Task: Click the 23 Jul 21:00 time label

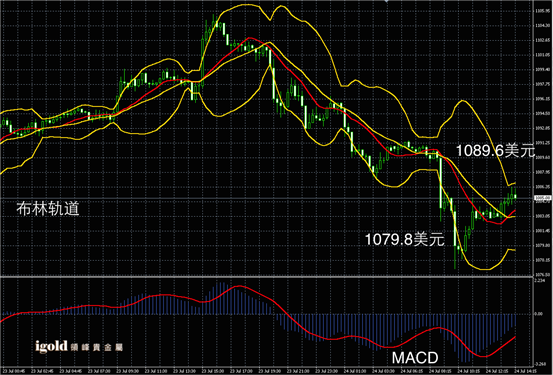Action: (x=297, y=371)
